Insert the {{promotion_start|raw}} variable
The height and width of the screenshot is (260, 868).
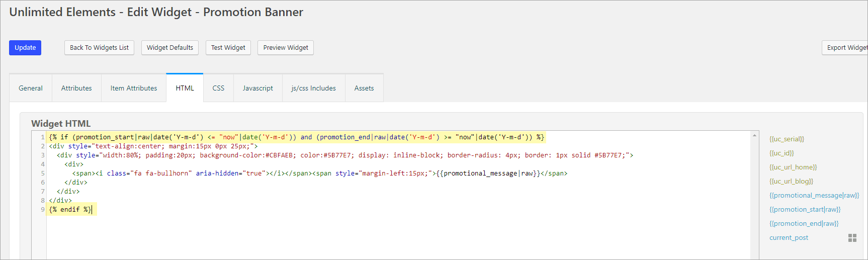[805, 210]
